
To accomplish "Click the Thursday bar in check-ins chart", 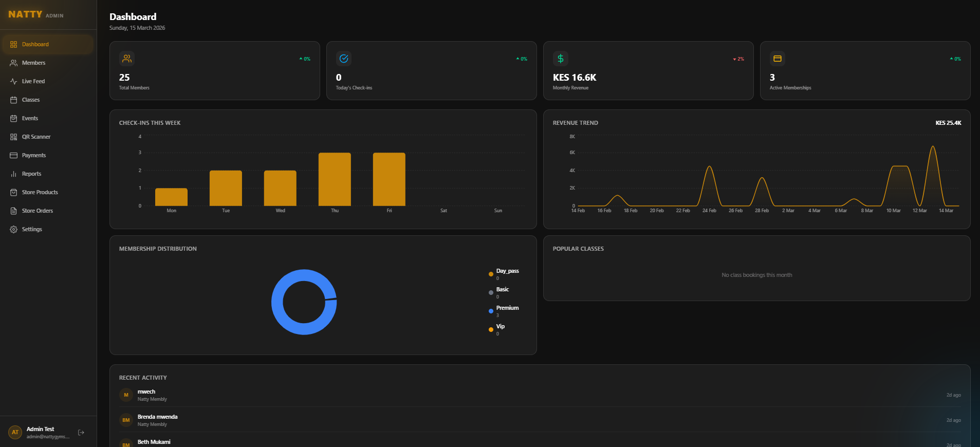I will click(x=335, y=179).
